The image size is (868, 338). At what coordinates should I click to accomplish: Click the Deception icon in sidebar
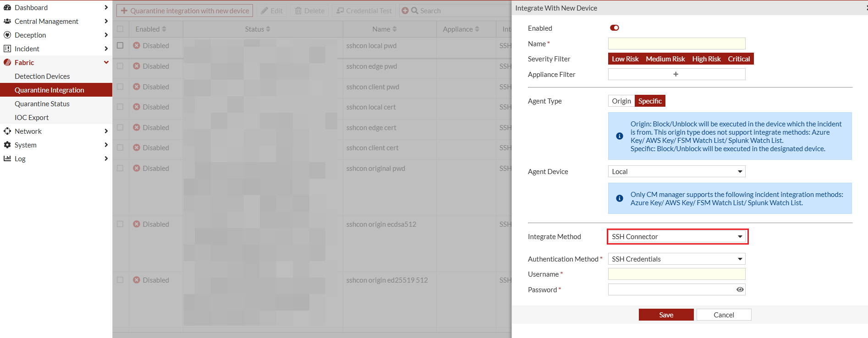7,35
